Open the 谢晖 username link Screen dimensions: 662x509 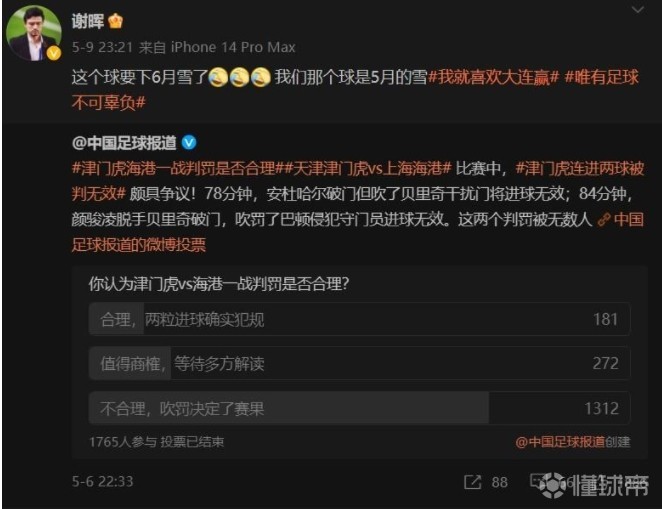pyautogui.click(x=87, y=21)
